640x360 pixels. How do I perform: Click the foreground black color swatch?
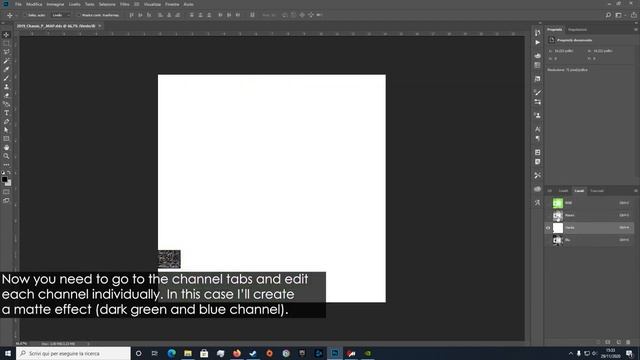(4, 179)
